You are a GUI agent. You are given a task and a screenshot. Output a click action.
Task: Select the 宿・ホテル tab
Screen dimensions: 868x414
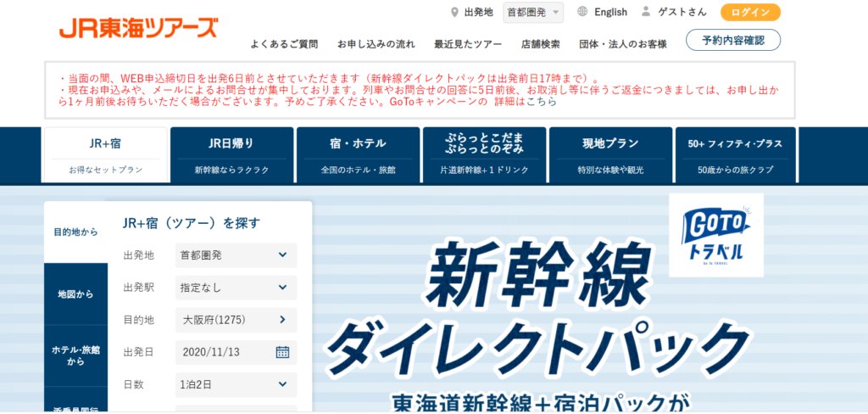coord(359,155)
